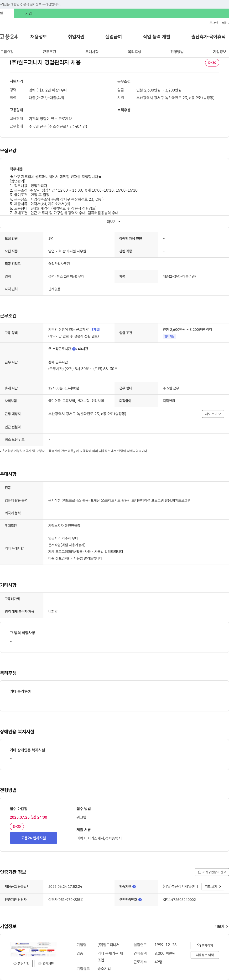Jump to the 기업정보 section tab

tap(219, 52)
